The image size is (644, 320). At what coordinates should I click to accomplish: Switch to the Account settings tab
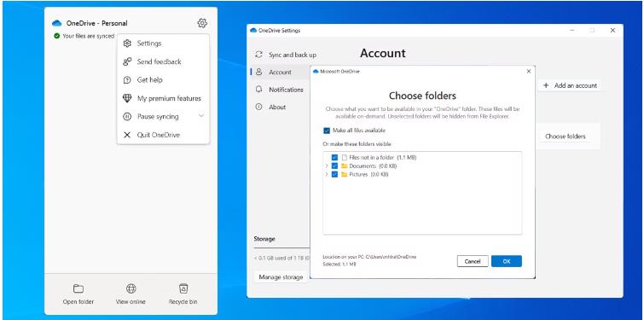[x=281, y=72]
